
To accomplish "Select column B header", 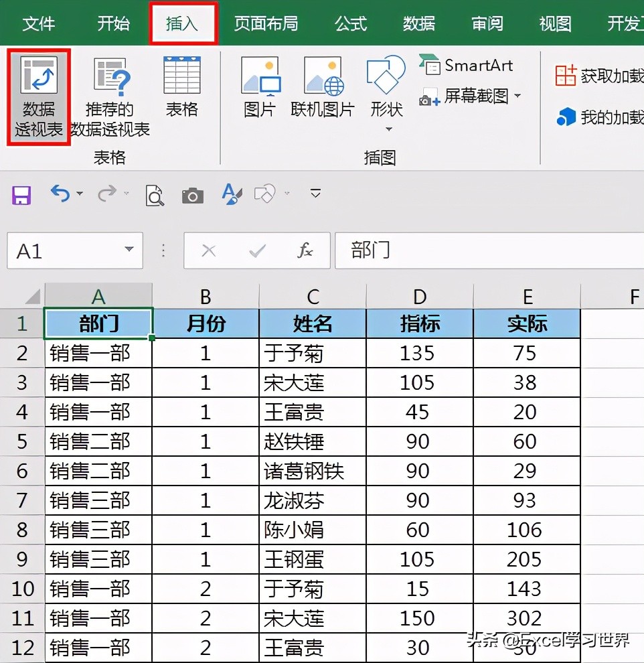I will point(206,296).
